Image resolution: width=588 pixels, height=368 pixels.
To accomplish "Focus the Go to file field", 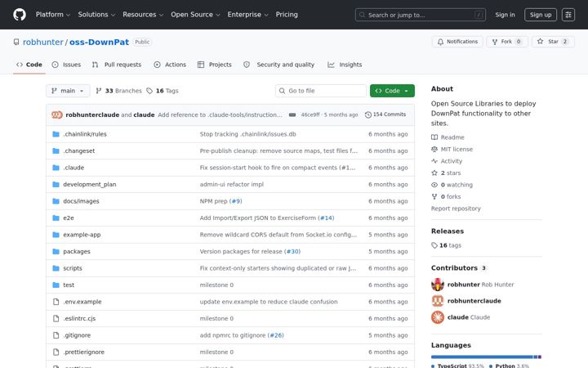I will (321, 91).
